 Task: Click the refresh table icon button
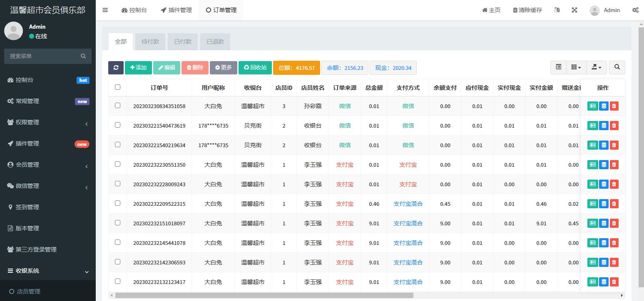point(116,68)
